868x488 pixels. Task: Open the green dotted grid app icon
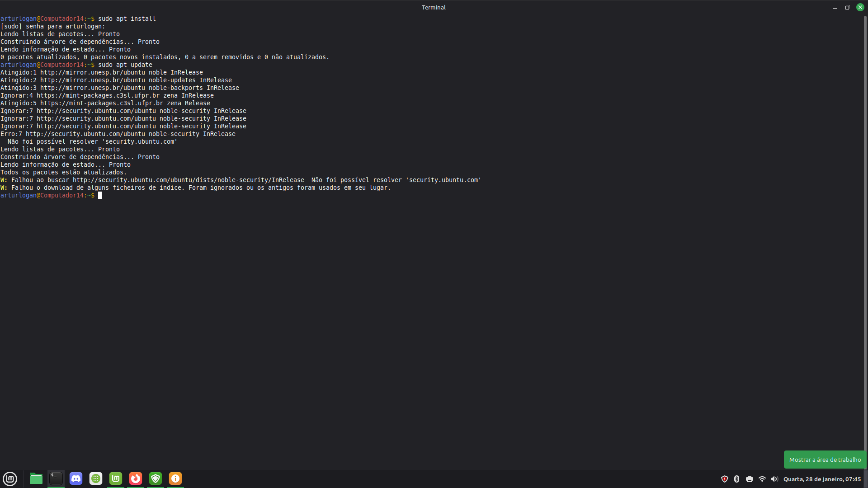point(96,479)
